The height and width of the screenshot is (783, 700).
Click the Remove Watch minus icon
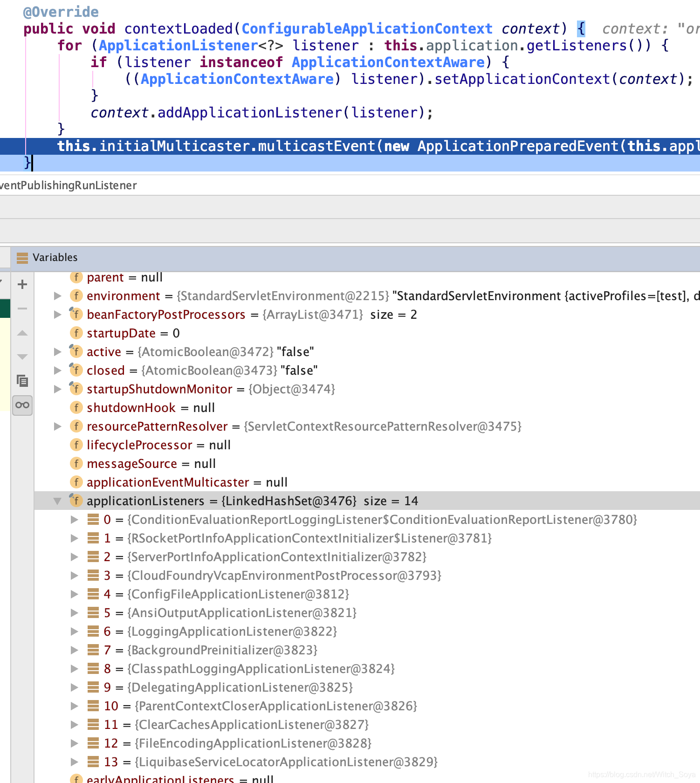(22, 309)
